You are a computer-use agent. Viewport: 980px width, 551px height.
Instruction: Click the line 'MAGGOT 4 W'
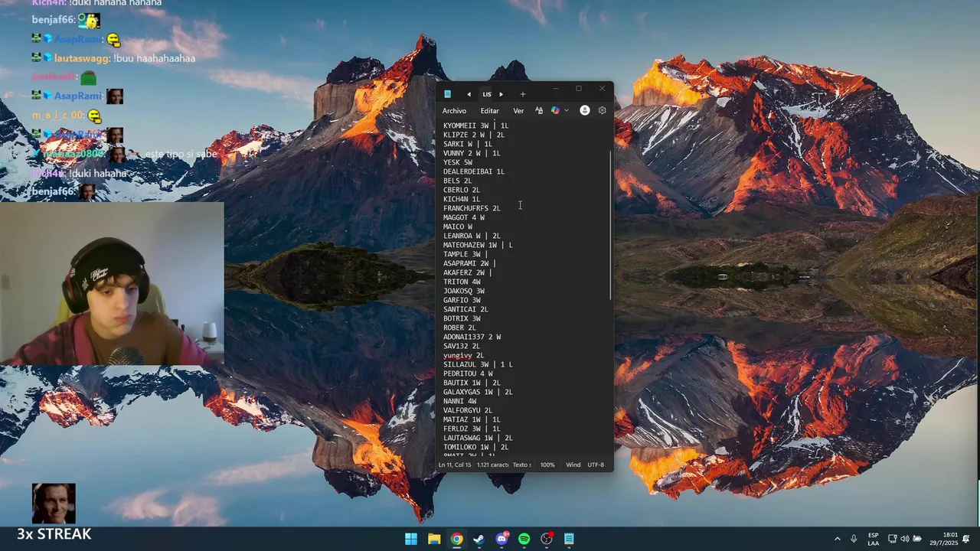[464, 217]
